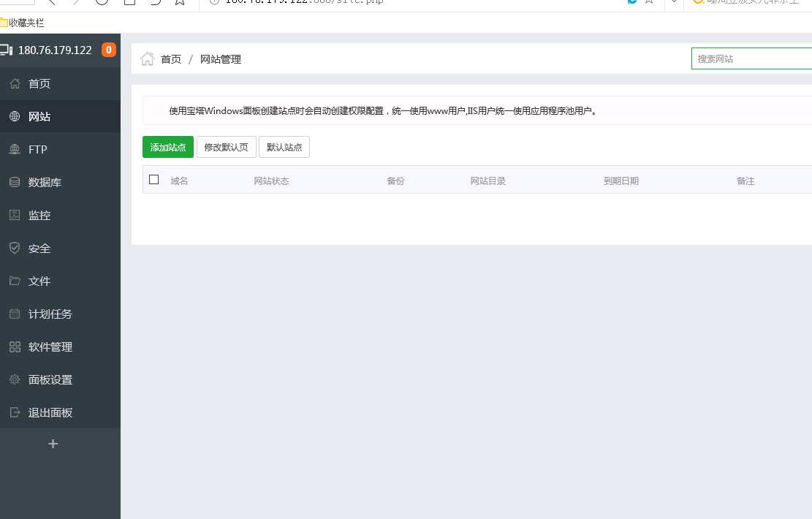Image resolution: width=812 pixels, height=519 pixels.
Task: Click the 备注 column header
Action: pyautogui.click(x=745, y=181)
